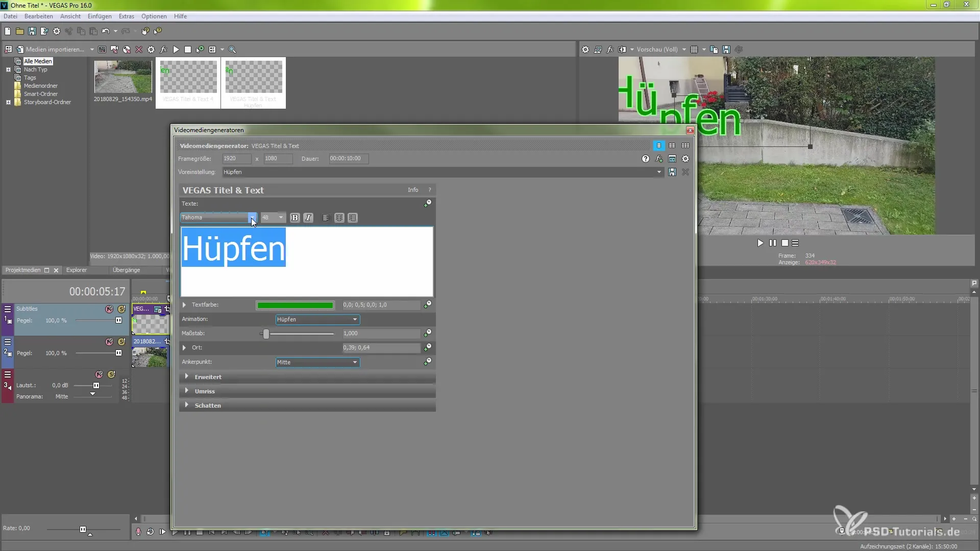This screenshot has height=551, width=980.
Task: Open project properties gear in main toolbar
Action: coord(57,31)
